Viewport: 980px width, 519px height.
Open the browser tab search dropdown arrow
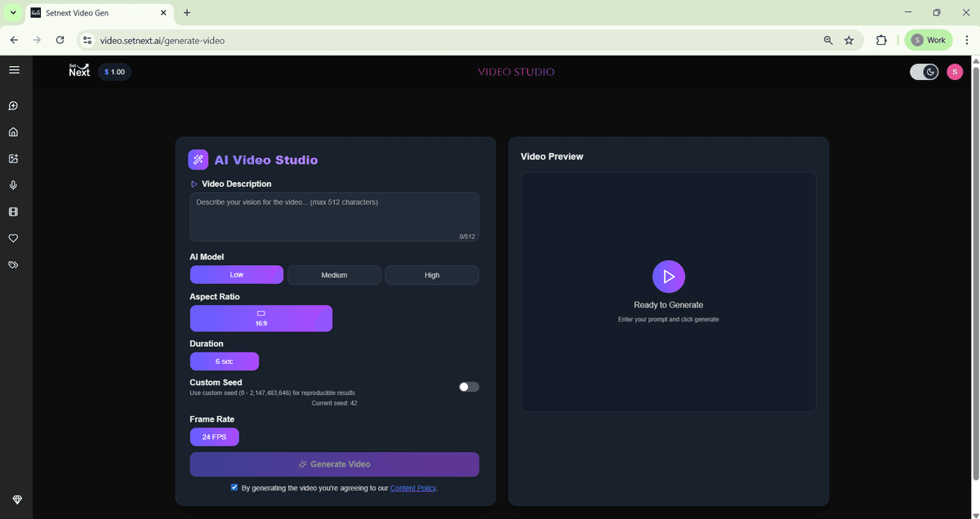pyautogui.click(x=13, y=13)
